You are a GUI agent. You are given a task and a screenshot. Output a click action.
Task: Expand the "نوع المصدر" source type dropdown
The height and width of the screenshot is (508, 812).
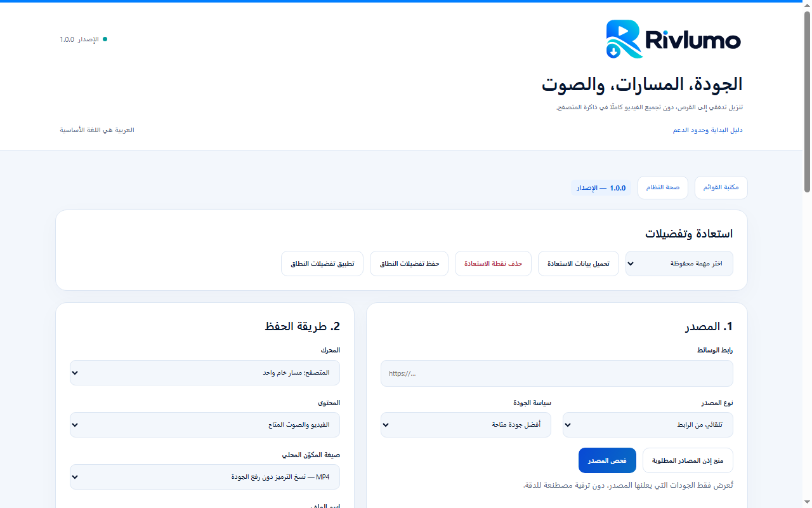point(648,425)
